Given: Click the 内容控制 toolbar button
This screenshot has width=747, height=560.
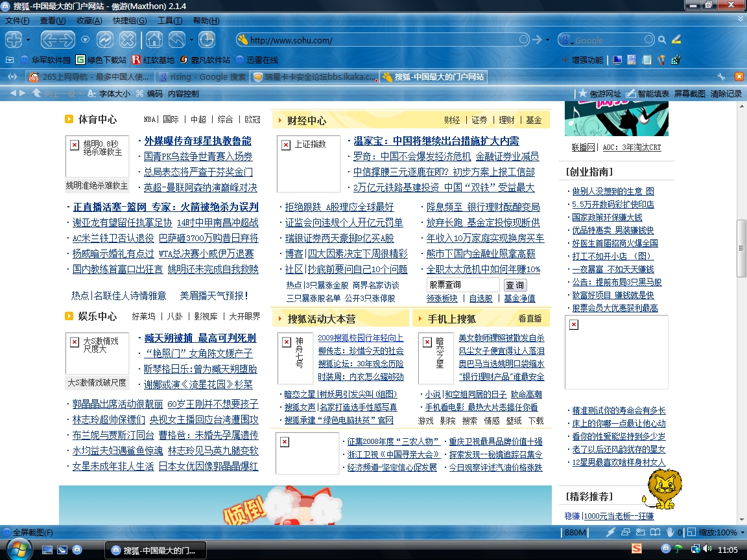Looking at the screenshot, I should pos(184,93).
